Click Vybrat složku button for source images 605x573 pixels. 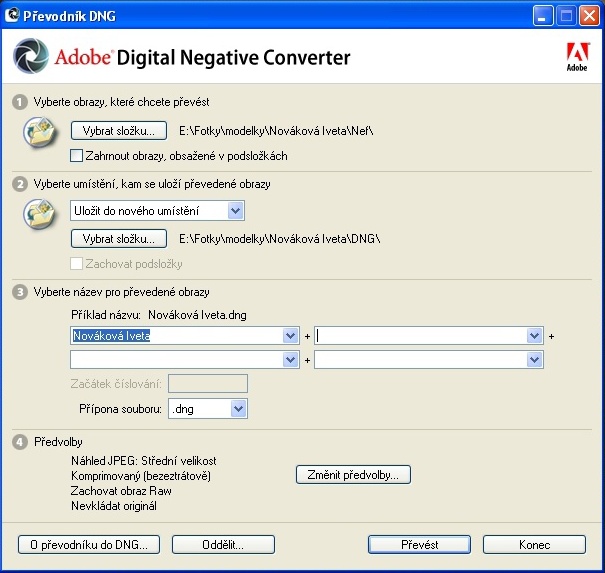click(x=119, y=130)
